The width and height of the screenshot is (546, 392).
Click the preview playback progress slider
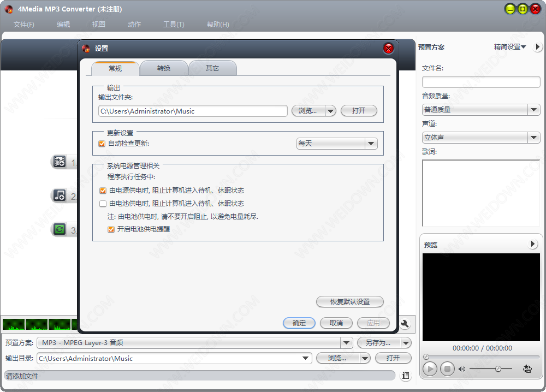point(481,357)
